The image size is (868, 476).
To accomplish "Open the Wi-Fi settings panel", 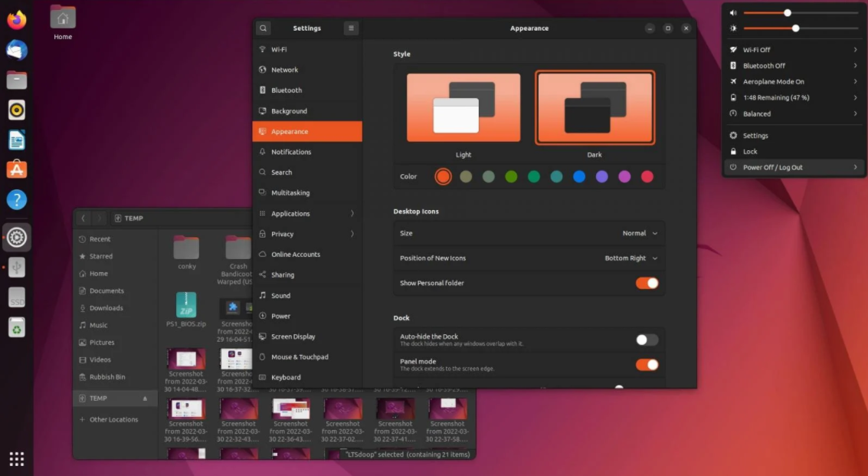I will point(307,49).
